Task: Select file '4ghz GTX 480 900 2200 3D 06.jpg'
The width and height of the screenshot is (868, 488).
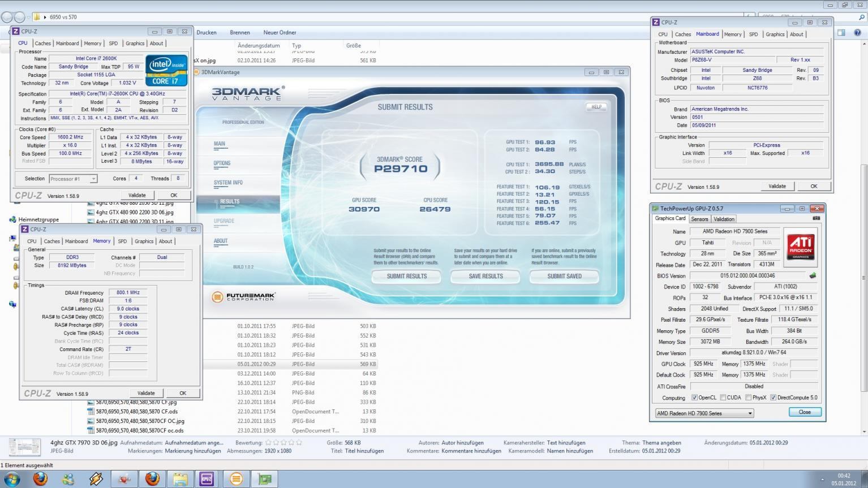Action: pyautogui.click(x=135, y=212)
